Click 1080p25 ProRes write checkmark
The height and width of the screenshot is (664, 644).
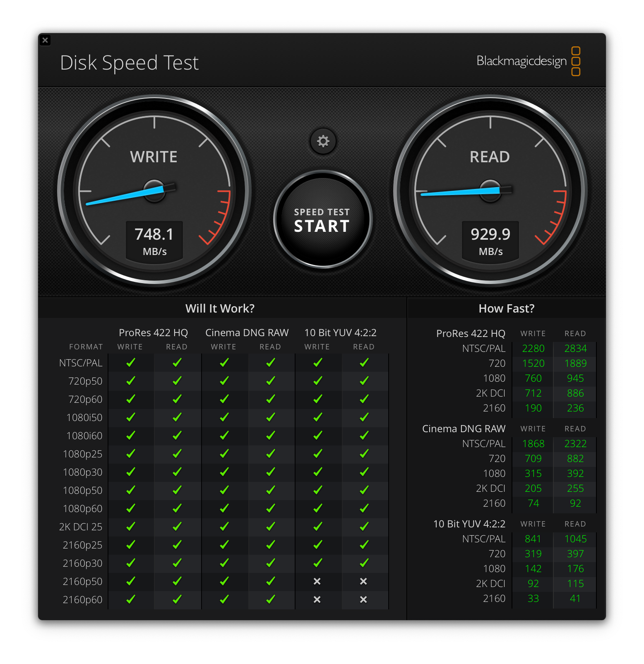point(131,454)
